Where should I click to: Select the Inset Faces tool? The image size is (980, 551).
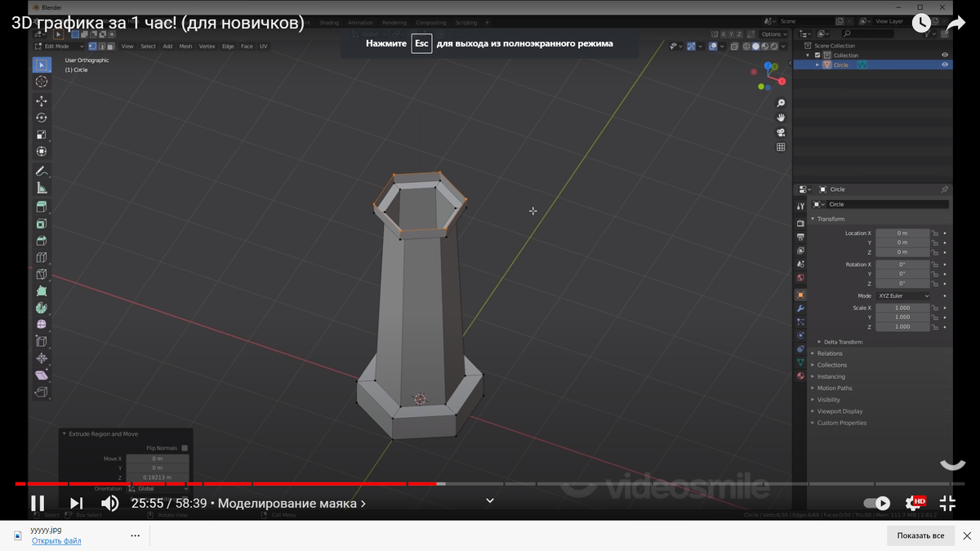42,224
